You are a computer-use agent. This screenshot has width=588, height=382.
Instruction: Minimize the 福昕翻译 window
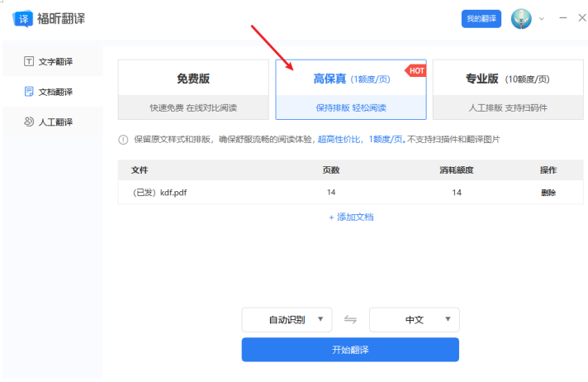coord(563,18)
